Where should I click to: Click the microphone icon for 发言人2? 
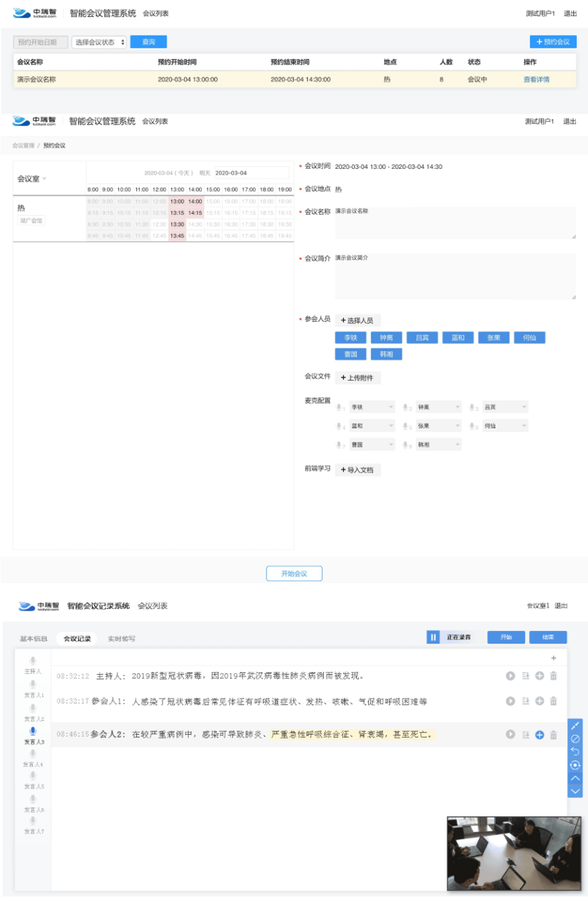click(x=33, y=708)
